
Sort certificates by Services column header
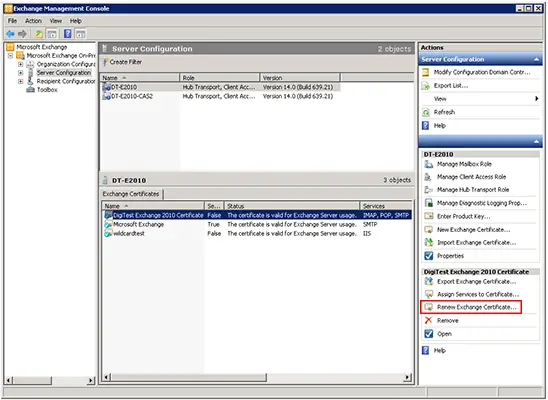386,206
